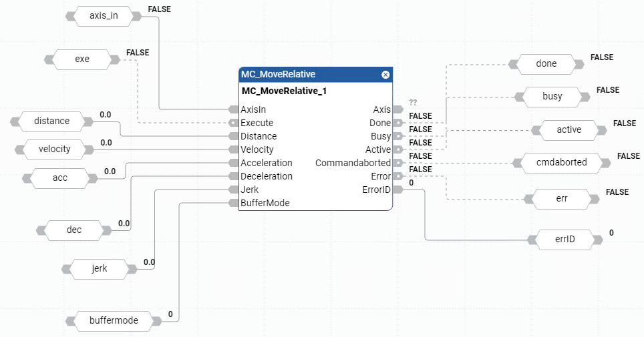Close the MC_MoveRelative block with X icon
The image size is (644, 337).
point(385,75)
